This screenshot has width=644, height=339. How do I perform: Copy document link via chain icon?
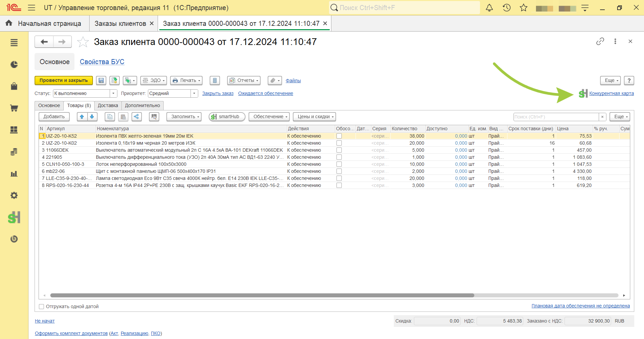(x=600, y=41)
